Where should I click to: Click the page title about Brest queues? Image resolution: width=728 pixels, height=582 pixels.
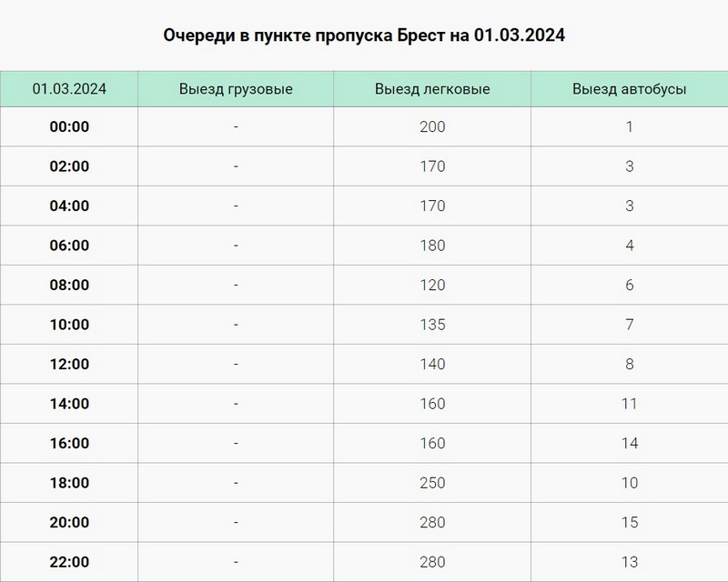click(364, 35)
